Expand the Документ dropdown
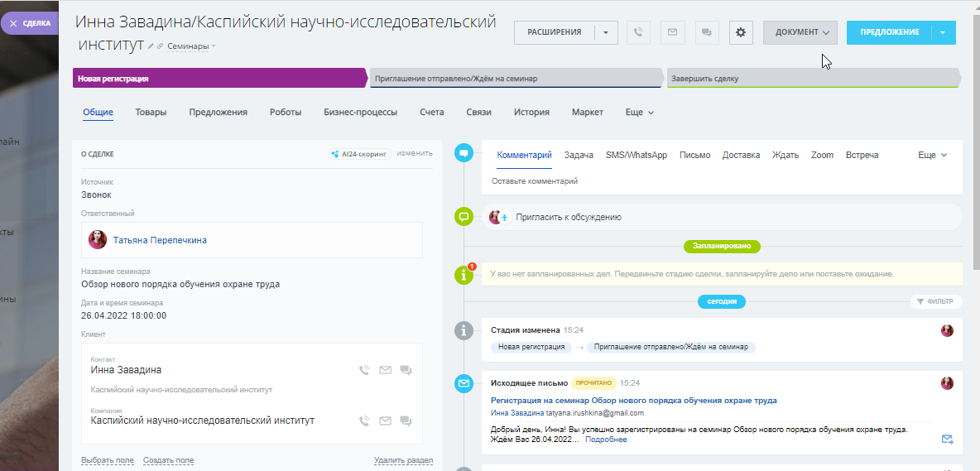Screen dimensions: 980x471 pyautogui.click(x=800, y=32)
